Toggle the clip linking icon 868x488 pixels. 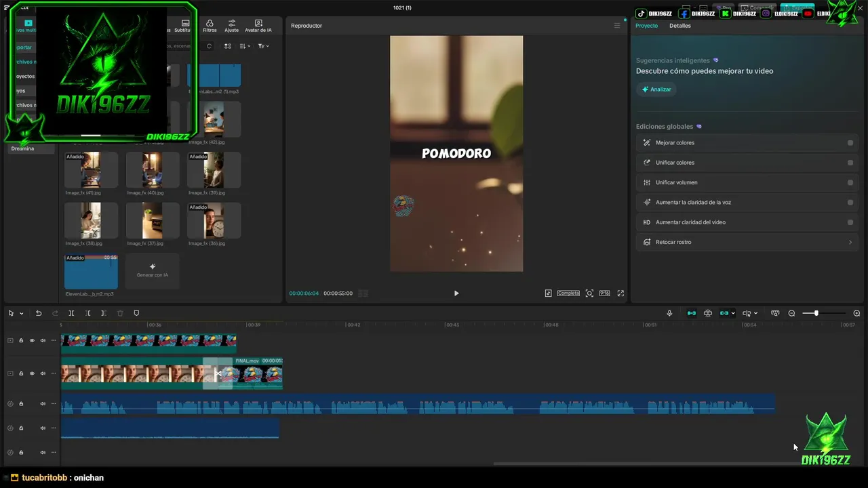[x=724, y=313]
